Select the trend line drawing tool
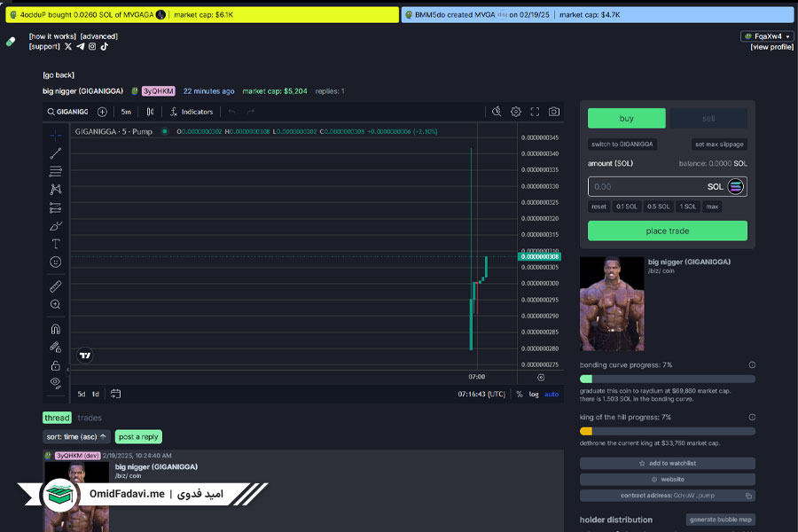This screenshot has width=798, height=532. 56,153
